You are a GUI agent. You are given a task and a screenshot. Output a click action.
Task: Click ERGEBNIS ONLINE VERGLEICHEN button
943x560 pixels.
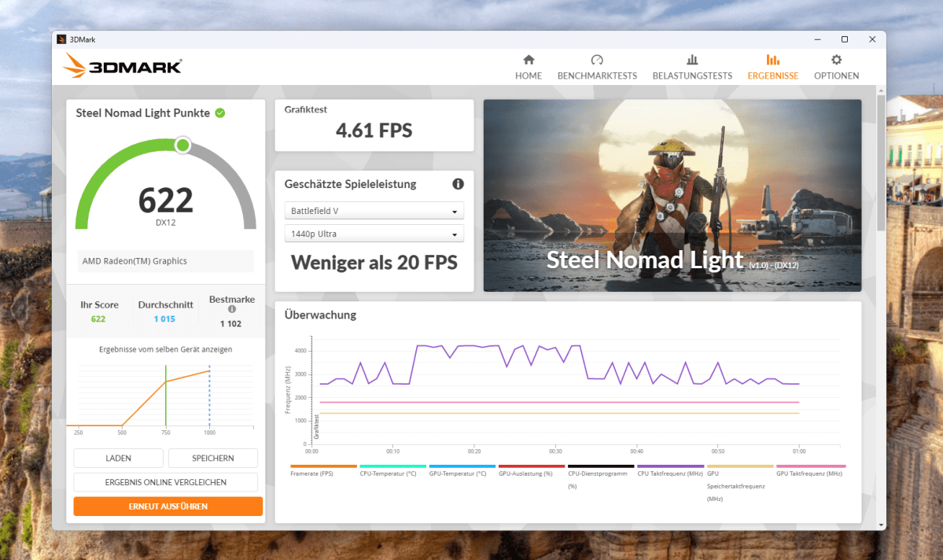tap(166, 482)
